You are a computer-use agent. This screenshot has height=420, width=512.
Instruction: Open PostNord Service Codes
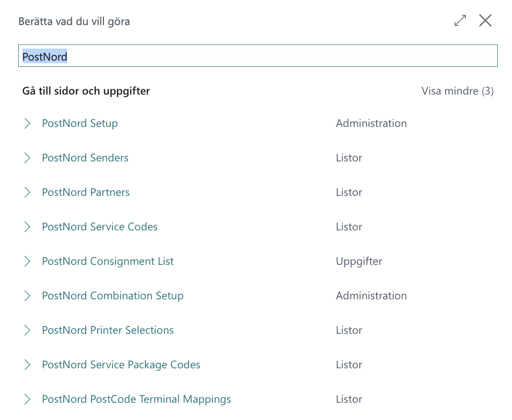point(100,227)
